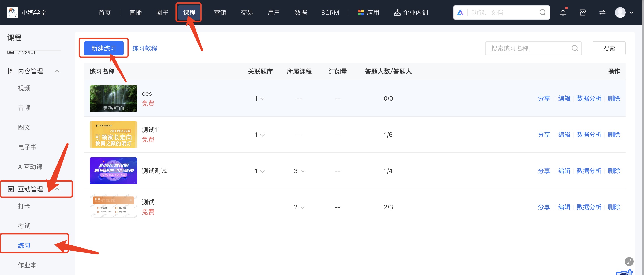This screenshot has height=275, width=644.
Task: Expand the 关联题库 dropdown for ces
Action: (x=262, y=99)
